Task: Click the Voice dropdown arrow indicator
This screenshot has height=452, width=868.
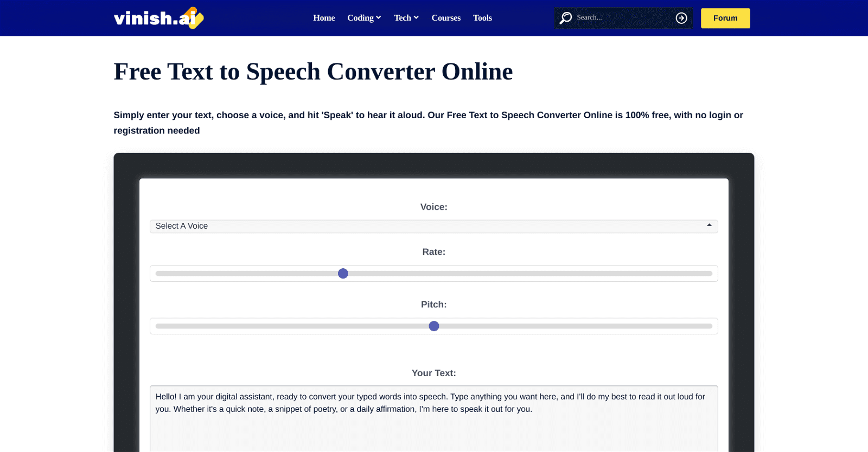Action: (x=709, y=225)
